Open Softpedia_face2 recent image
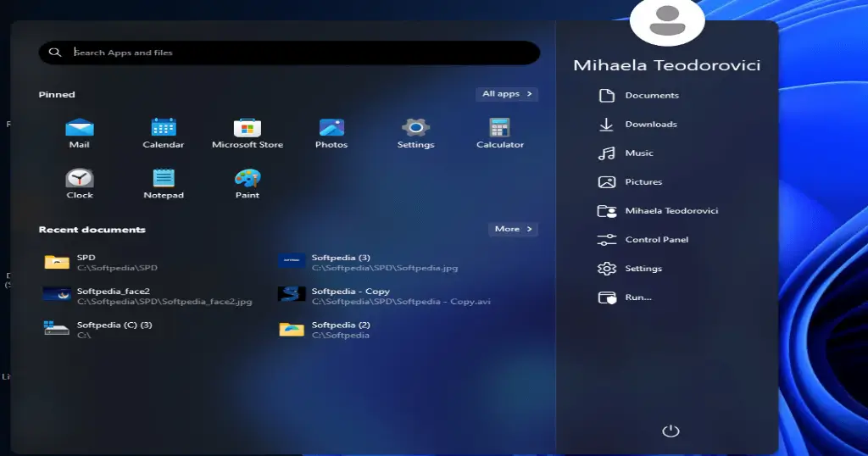The image size is (868, 456). tap(147, 296)
